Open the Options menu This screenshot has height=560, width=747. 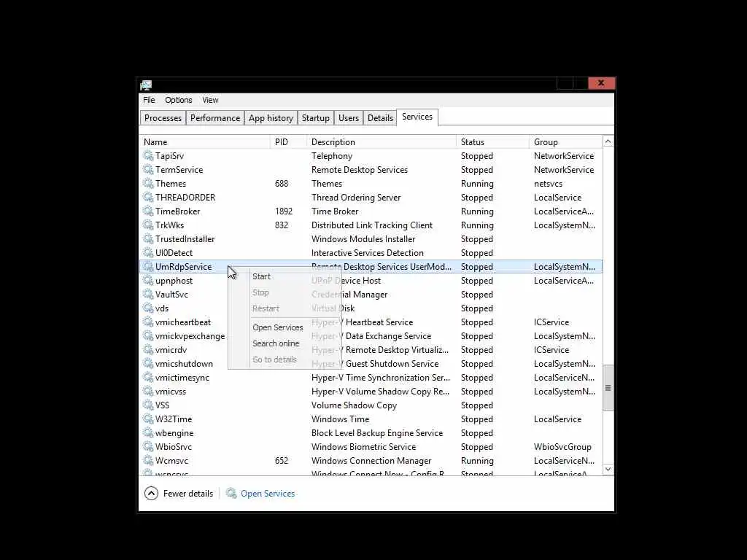coord(179,100)
